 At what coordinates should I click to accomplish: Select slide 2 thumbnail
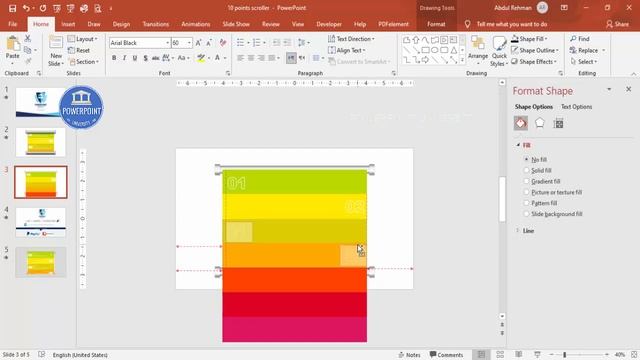[x=40, y=142]
